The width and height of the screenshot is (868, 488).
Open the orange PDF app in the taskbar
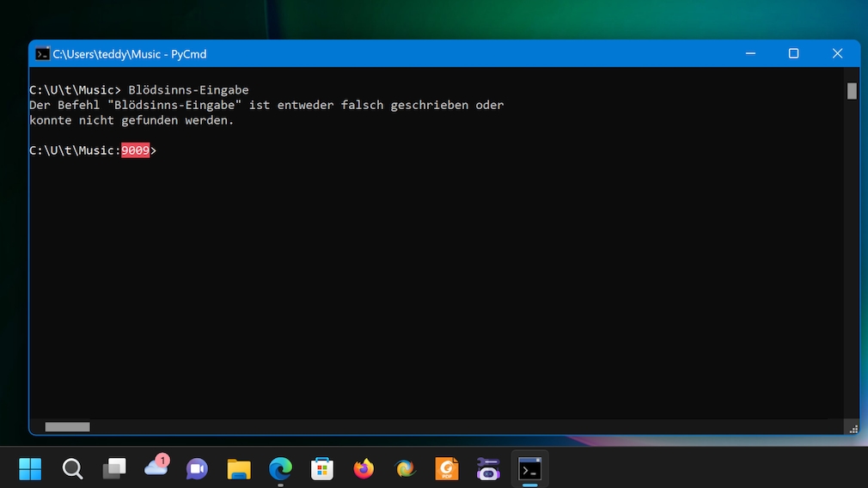pyautogui.click(x=447, y=468)
